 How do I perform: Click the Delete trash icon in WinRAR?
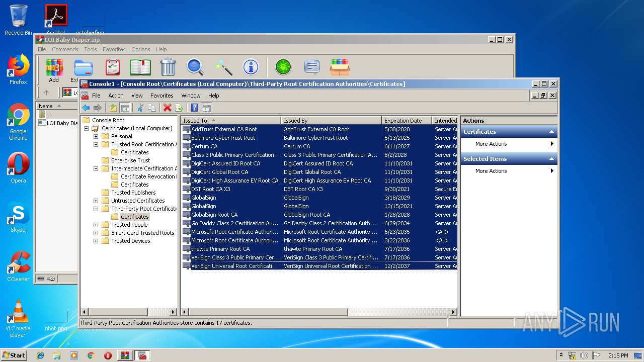pos(168,67)
